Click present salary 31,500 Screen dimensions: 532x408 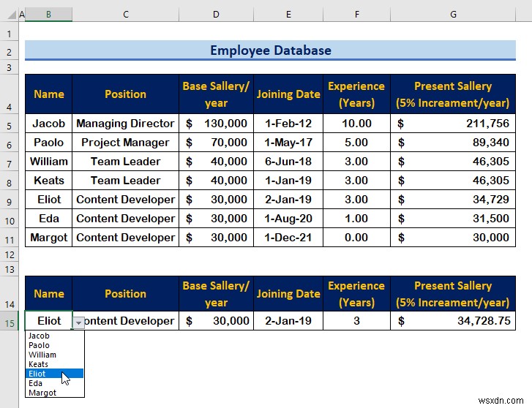coord(453,218)
